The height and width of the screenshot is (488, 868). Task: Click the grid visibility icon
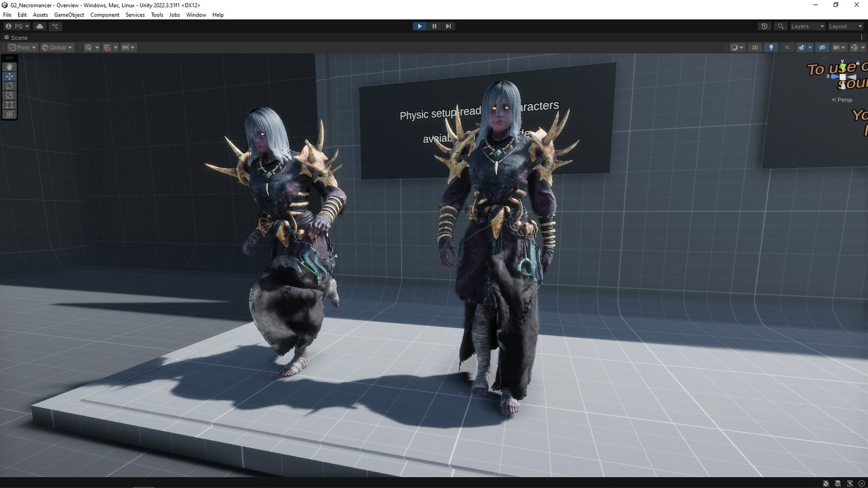88,47
